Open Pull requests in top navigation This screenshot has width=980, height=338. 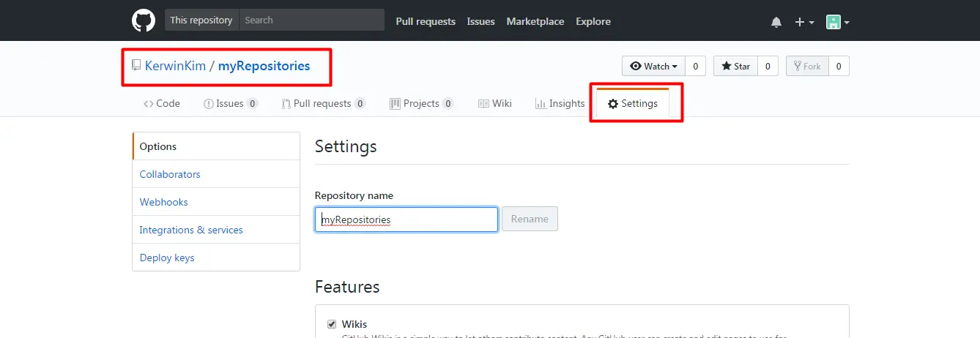[x=426, y=21]
